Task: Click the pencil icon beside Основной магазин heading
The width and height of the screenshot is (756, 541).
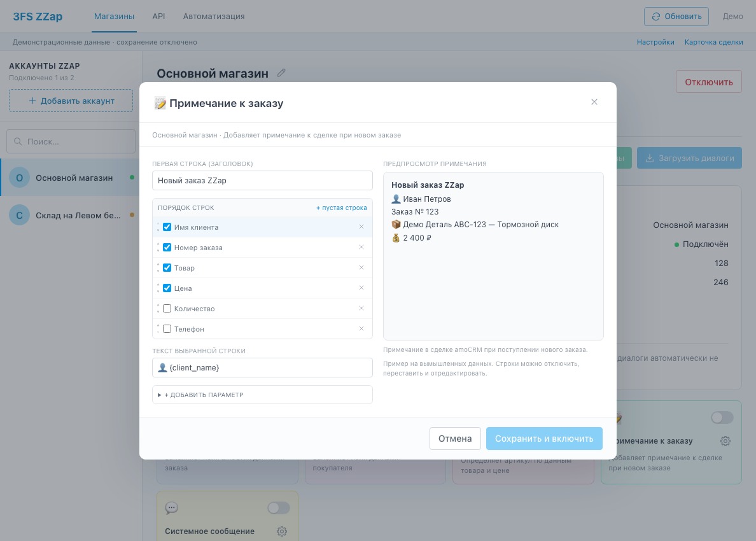Action: [281, 73]
